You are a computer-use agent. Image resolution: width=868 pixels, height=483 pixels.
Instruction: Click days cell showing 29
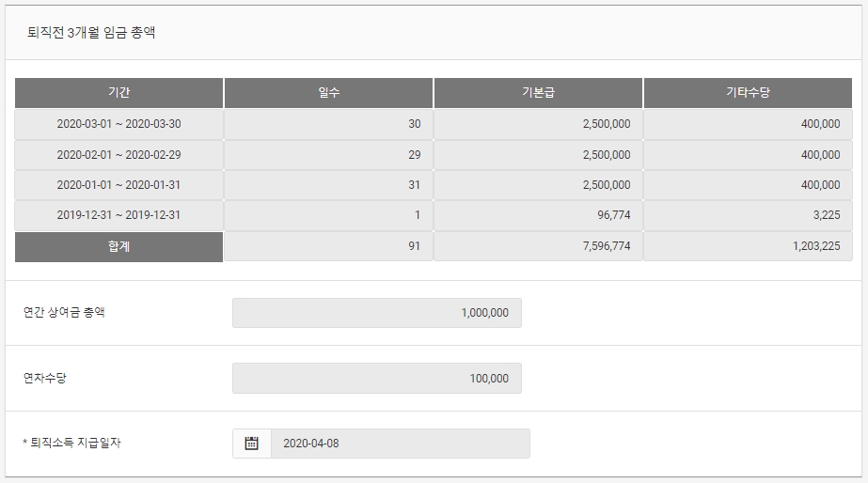tap(328, 155)
